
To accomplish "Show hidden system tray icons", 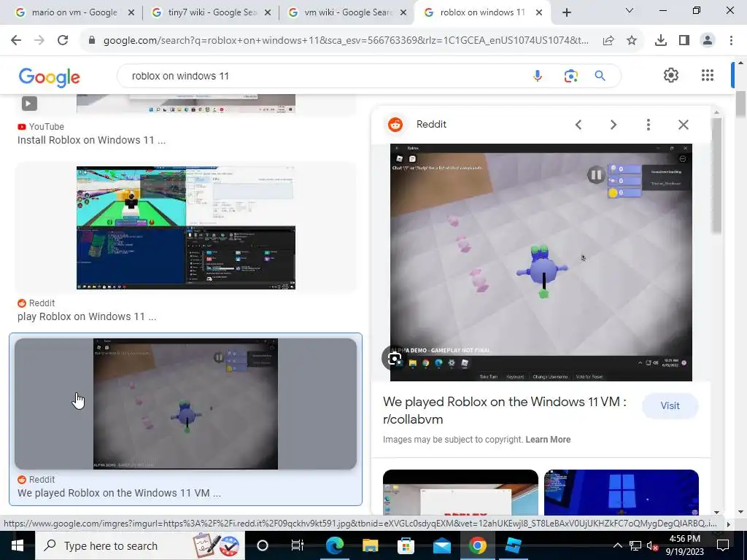I will 617,545.
